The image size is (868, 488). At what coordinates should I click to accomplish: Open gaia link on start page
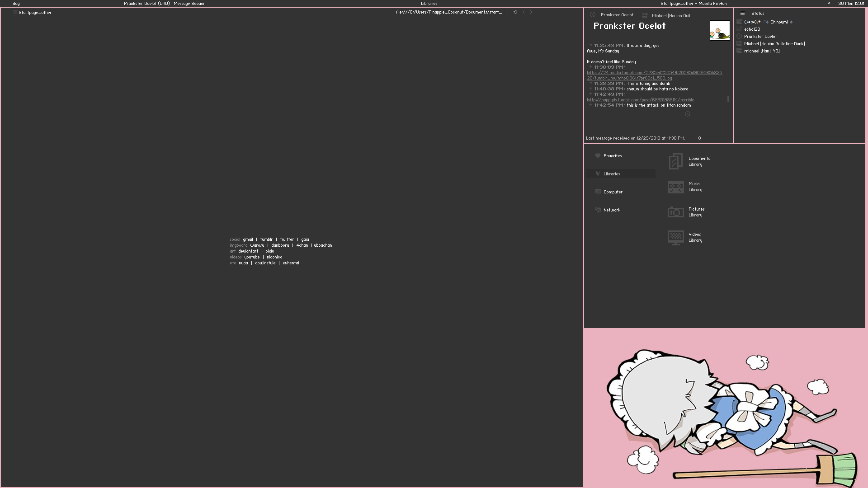[x=305, y=239]
